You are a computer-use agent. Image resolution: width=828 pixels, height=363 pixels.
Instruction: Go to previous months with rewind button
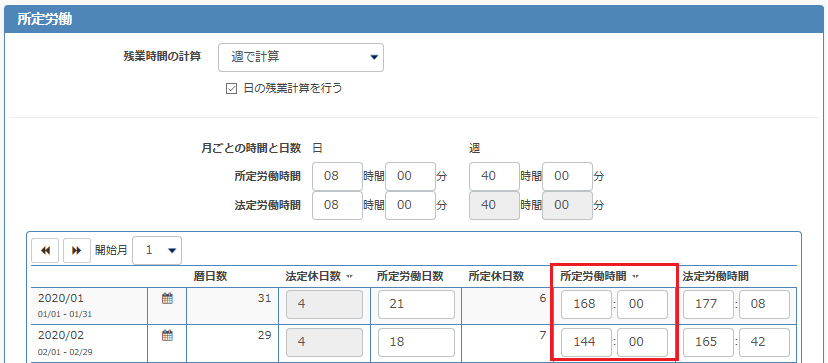click(x=45, y=250)
